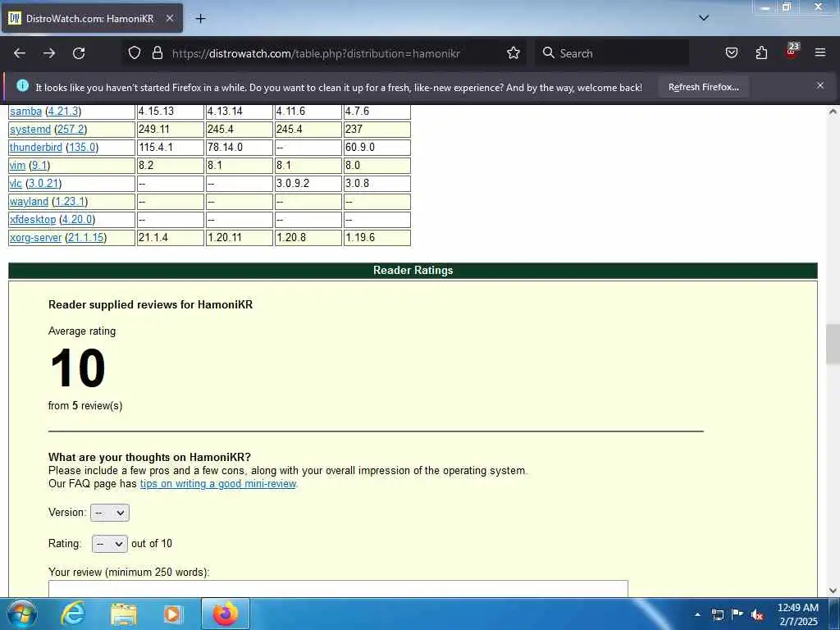This screenshot has height=630, width=840.
Task: Dismiss the Refresh Firefox notification bar
Action: [820, 85]
